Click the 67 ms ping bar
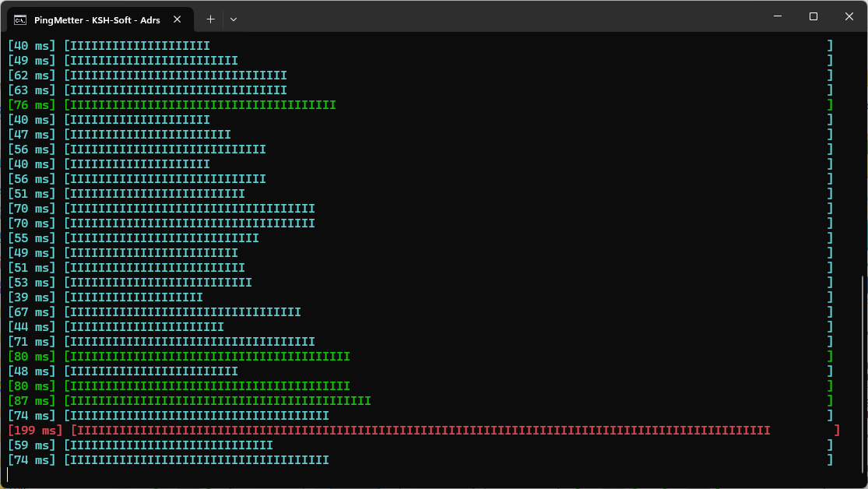The width and height of the screenshot is (868, 489). coord(184,312)
